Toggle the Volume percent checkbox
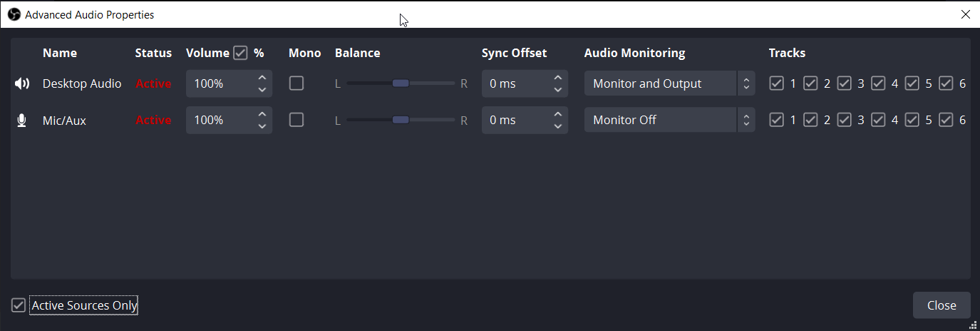The image size is (980, 331). (240, 53)
